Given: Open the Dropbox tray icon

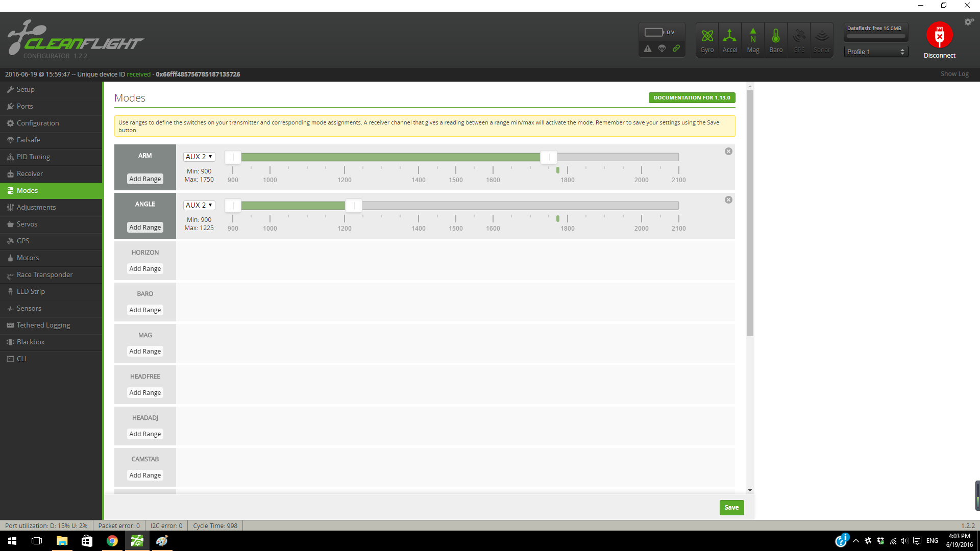Looking at the screenshot, I should point(880,541).
